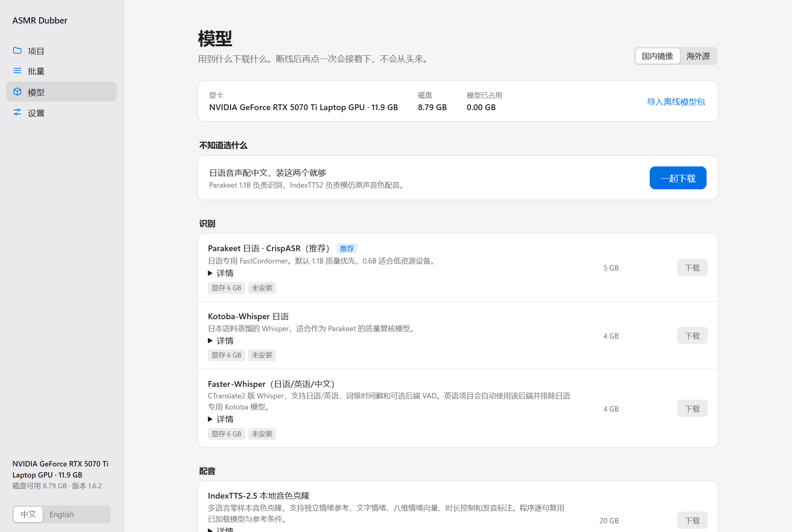The image size is (792, 532).
Task: Open the 项目 sidebar page
Action: click(x=61, y=51)
